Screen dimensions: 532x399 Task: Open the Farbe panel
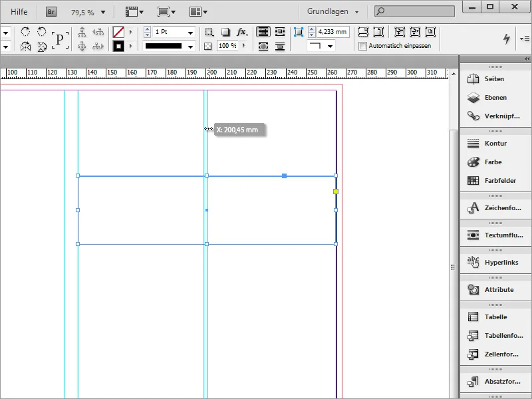[495, 162]
